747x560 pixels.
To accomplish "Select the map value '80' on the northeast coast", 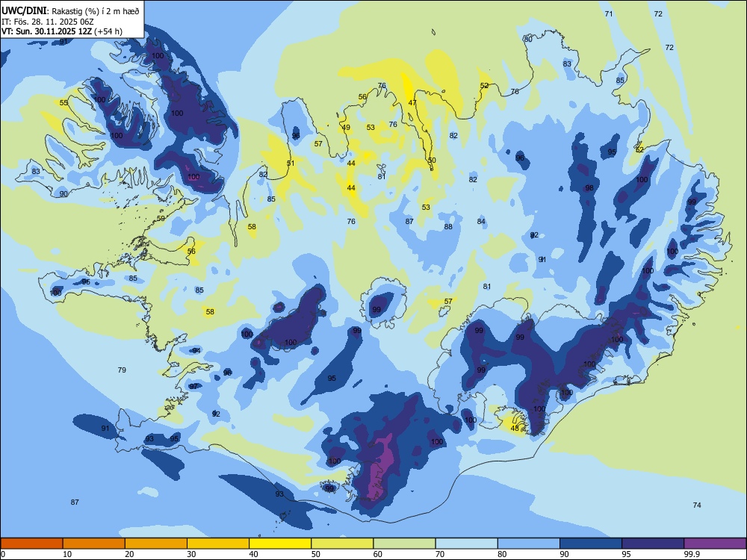I will [528, 39].
